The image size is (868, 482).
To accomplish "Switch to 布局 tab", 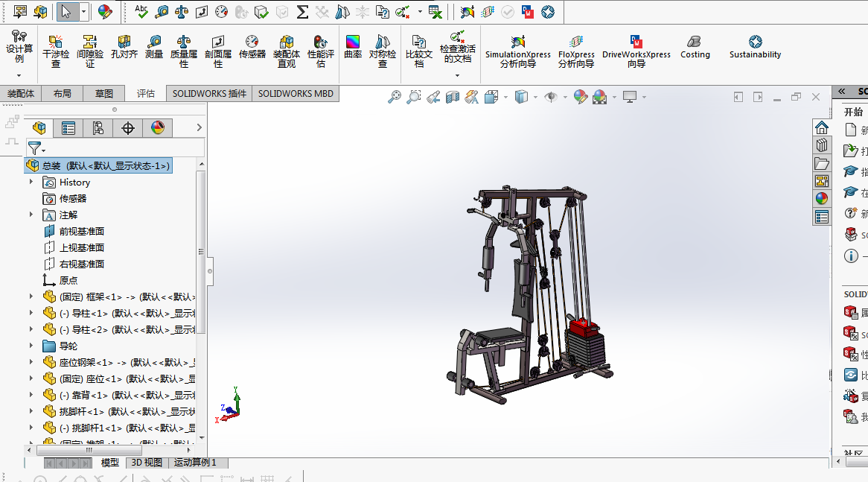I will tap(62, 94).
